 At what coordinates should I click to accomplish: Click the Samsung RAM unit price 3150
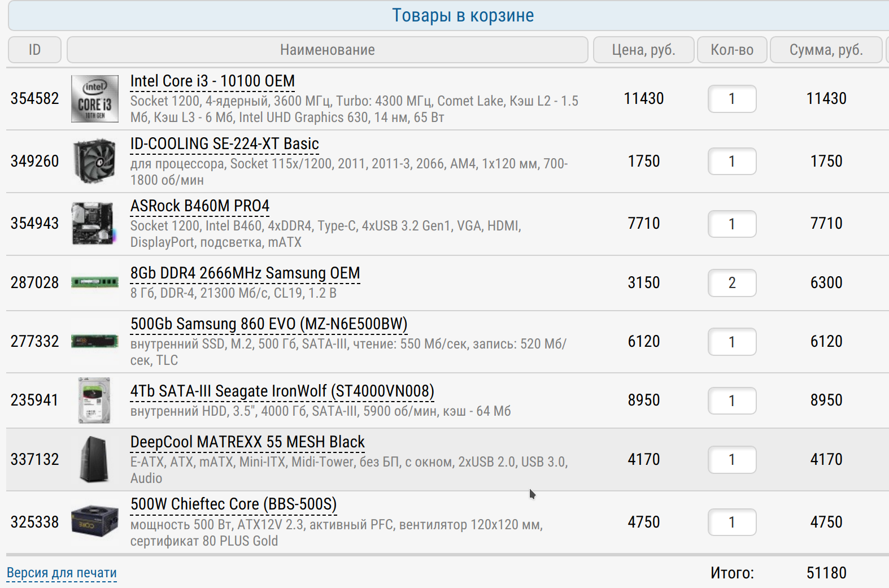[x=644, y=282]
